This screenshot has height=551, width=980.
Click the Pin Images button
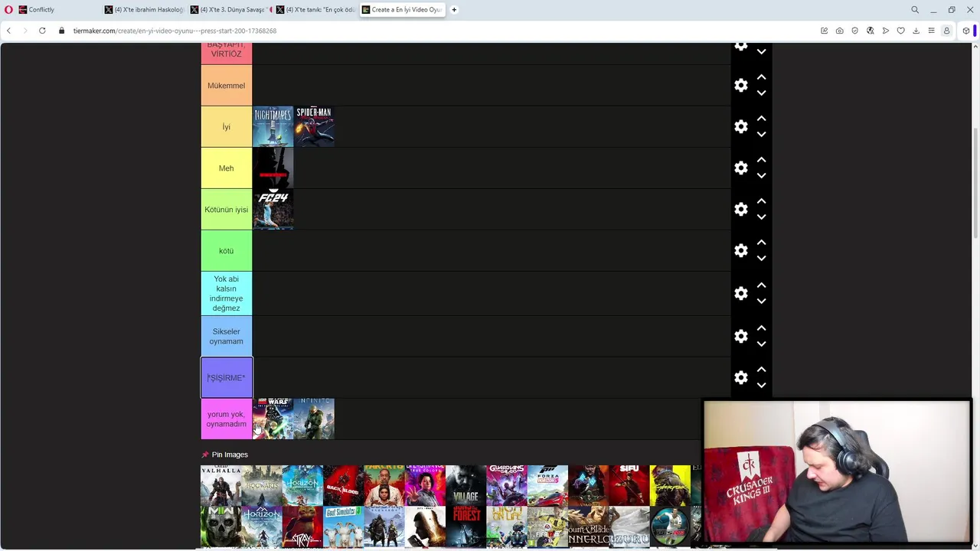(x=224, y=455)
